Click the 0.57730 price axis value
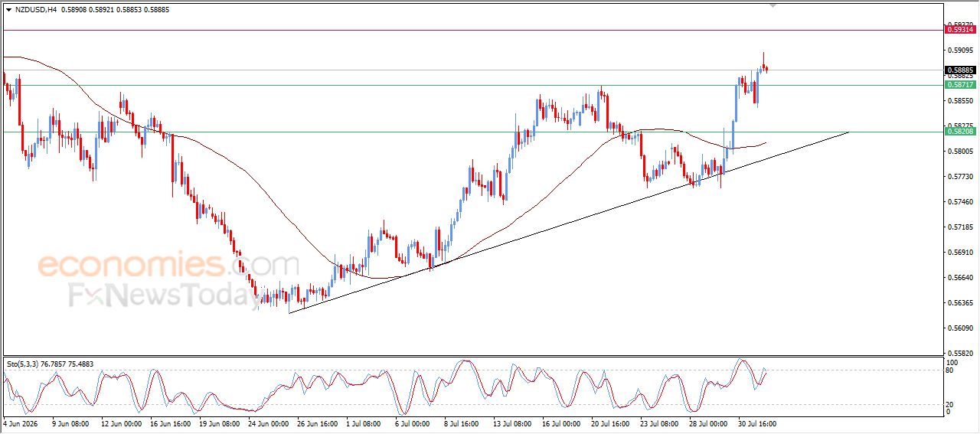This screenshot has width=980, height=434. click(960, 177)
